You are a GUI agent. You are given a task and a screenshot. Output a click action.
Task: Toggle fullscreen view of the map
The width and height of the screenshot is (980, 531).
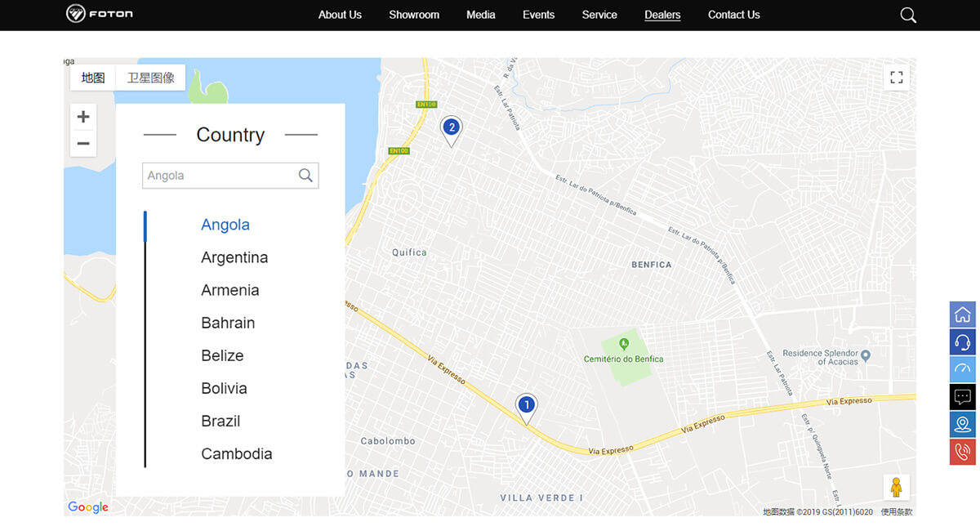tap(896, 78)
